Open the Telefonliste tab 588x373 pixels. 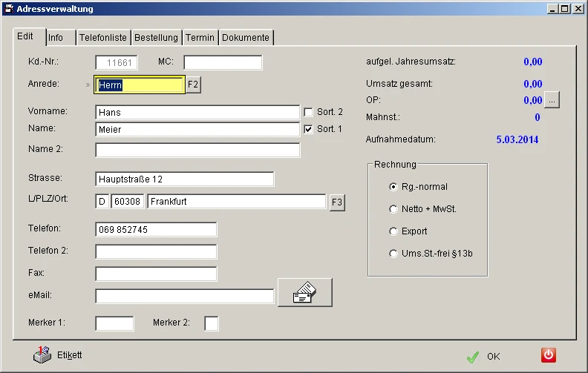102,38
